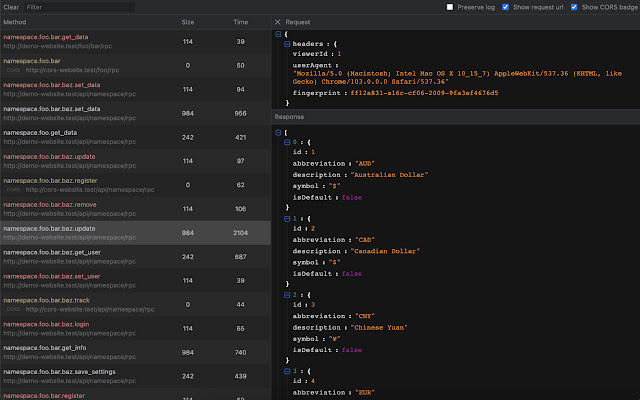Click the CORS badge on namespace.foo.bar row
The height and width of the screenshot is (400, 640).
tap(14, 70)
